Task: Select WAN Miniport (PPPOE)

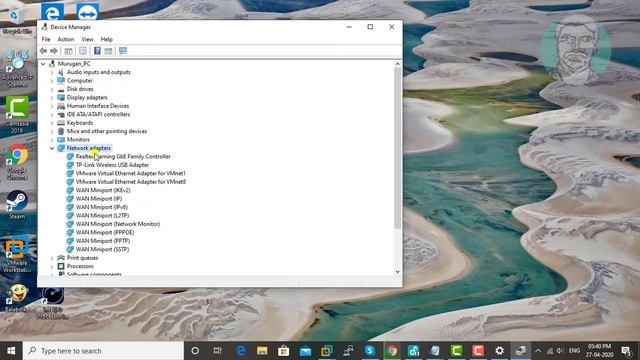Action: pyautogui.click(x=105, y=232)
